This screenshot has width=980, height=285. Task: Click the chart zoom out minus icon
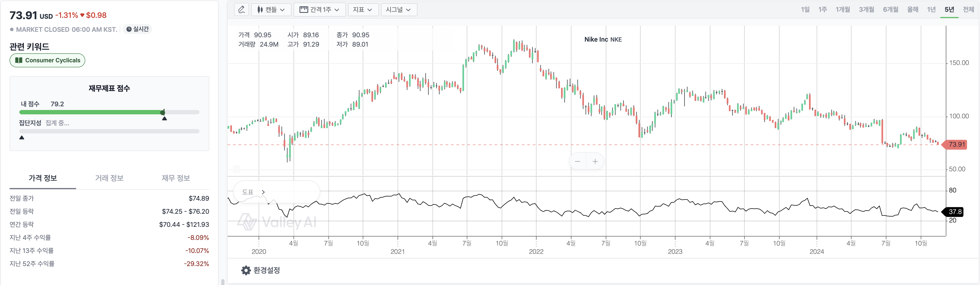[x=577, y=161]
